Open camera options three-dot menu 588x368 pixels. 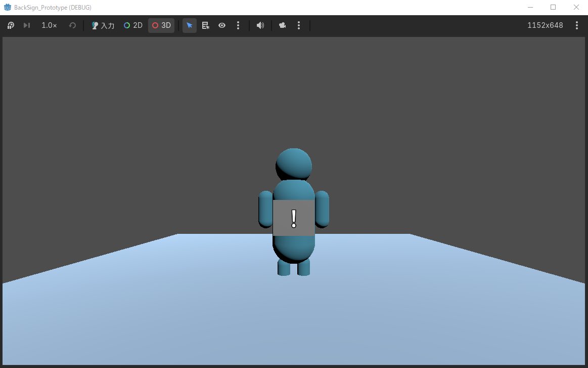298,25
